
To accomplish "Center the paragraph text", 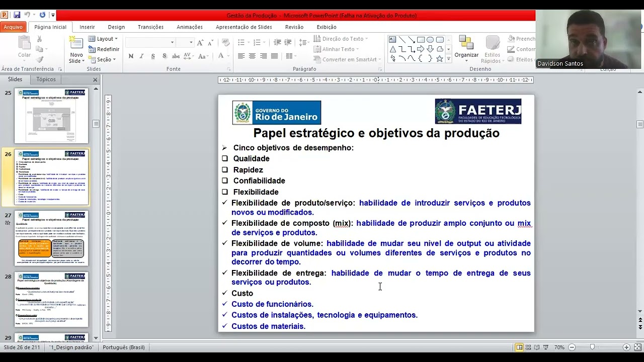I will point(252,56).
